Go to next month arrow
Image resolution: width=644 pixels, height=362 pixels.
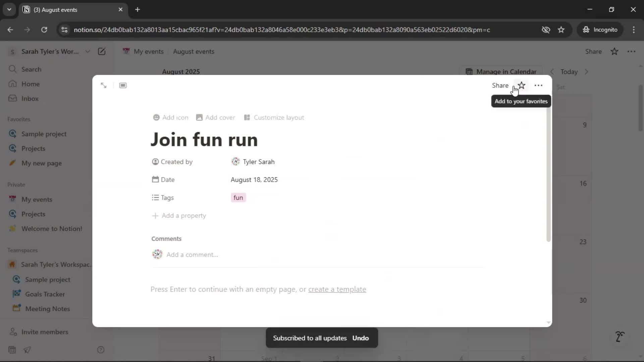tap(586, 72)
